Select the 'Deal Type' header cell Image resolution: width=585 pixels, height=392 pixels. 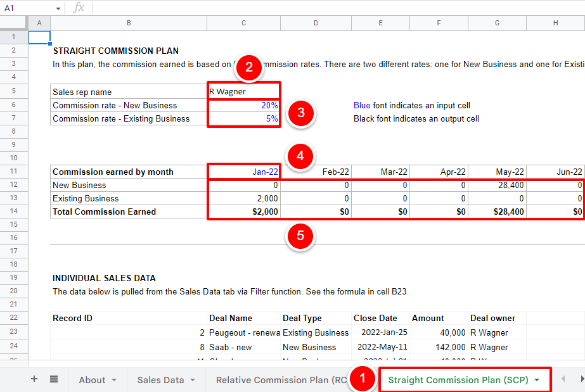click(316, 318)
